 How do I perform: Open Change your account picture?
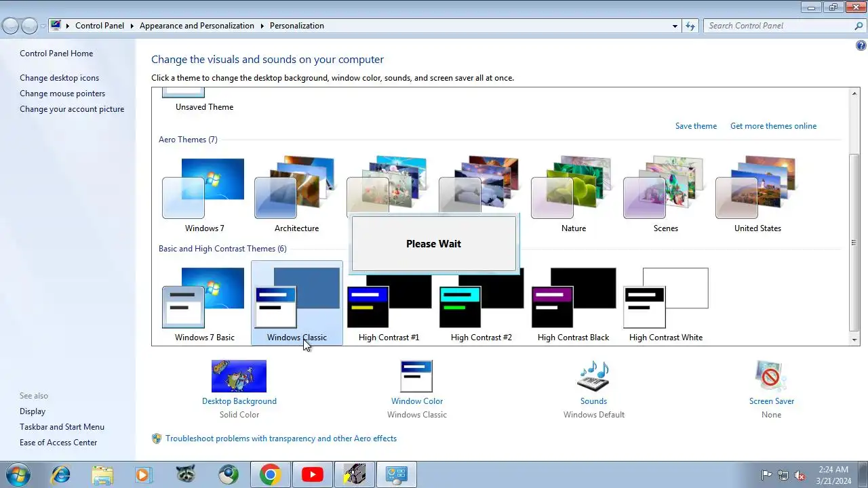(72, 109)
